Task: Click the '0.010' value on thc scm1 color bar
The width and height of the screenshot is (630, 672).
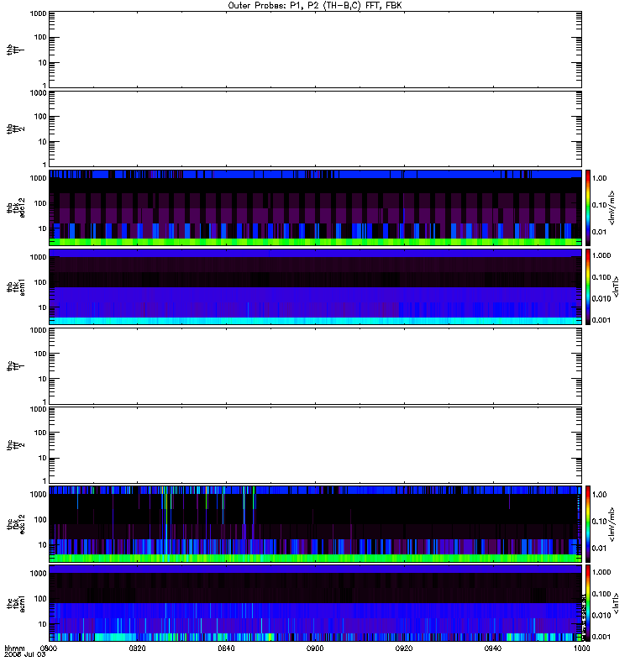Action: coord(601,616)
